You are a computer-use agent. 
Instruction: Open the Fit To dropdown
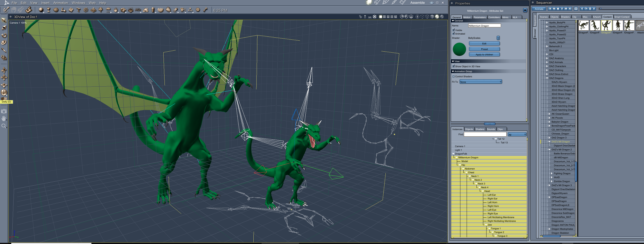(480, 82)
